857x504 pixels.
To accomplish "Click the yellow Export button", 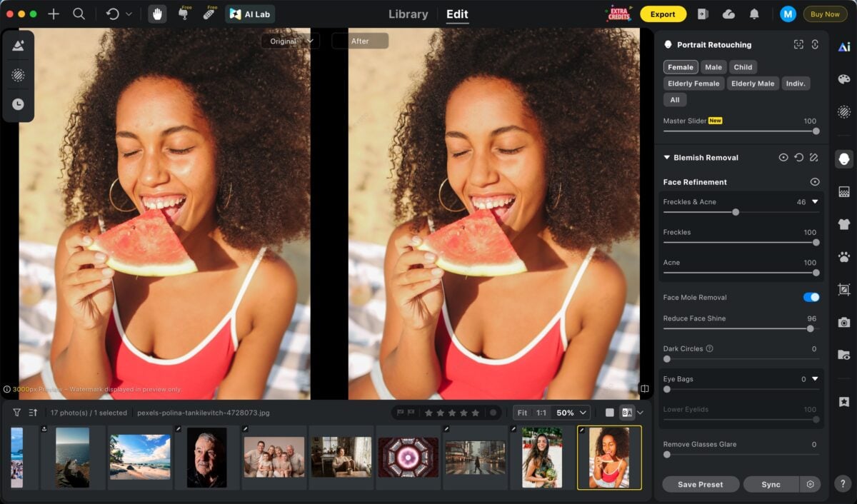I will [663, 14].
